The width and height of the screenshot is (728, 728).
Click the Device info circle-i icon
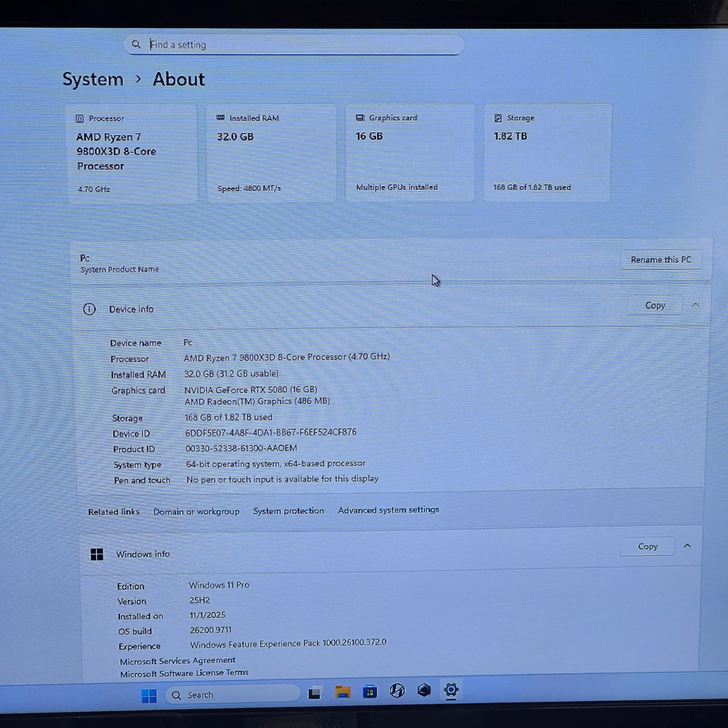click(x=89, y=309)
